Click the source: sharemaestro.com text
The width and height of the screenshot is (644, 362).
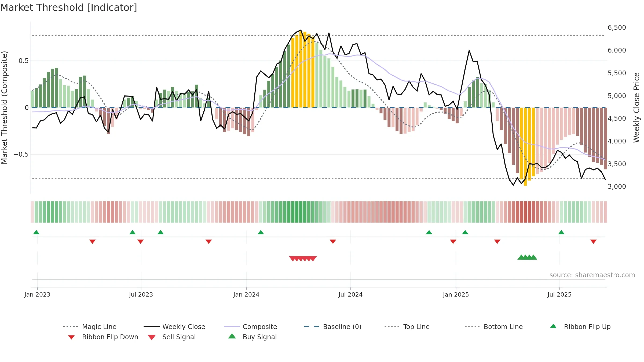tap(592, 275)
